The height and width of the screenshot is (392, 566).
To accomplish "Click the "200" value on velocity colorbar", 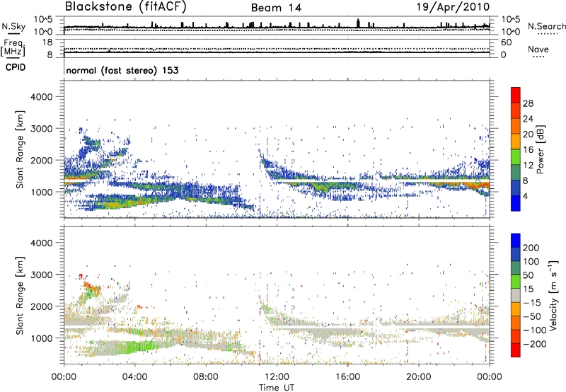I will [531, 248].
